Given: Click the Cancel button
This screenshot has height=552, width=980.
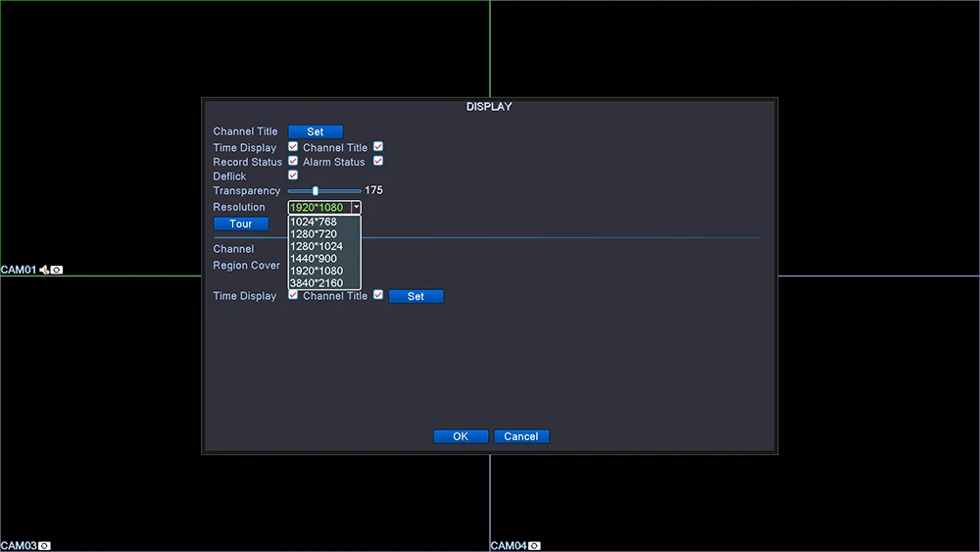Looking at the screenshot, I should coord(521,436).
